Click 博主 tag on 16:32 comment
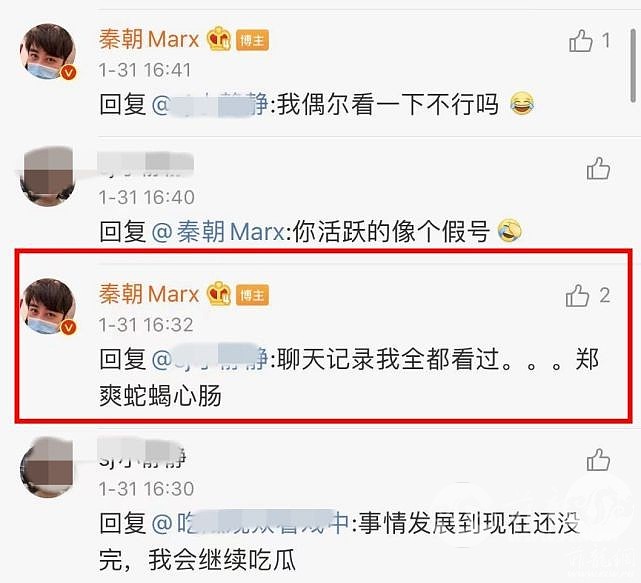The width and height of the screenshot is (641, 583). pyautogui.click(x=252, y=295)
